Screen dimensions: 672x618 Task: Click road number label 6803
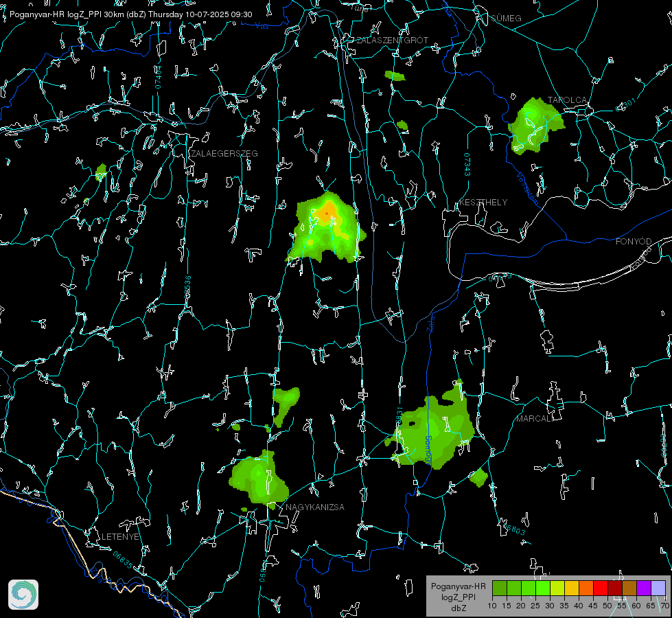[x=515, y=529]
